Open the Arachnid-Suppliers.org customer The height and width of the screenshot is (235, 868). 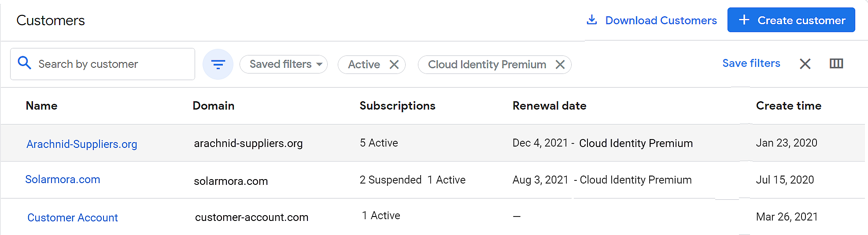coord(82,144)
